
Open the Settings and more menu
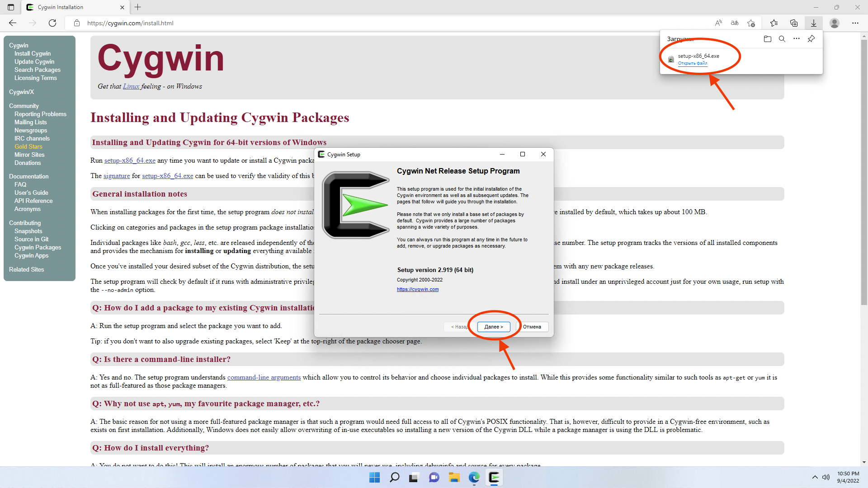pyautogui.click(x=855, y=23)
